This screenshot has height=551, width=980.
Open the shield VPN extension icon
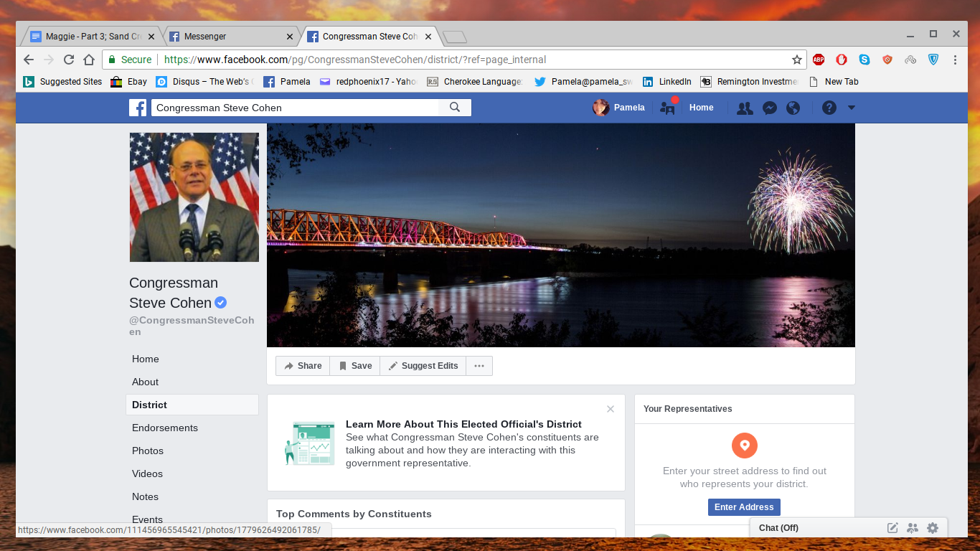click(933, 60)
